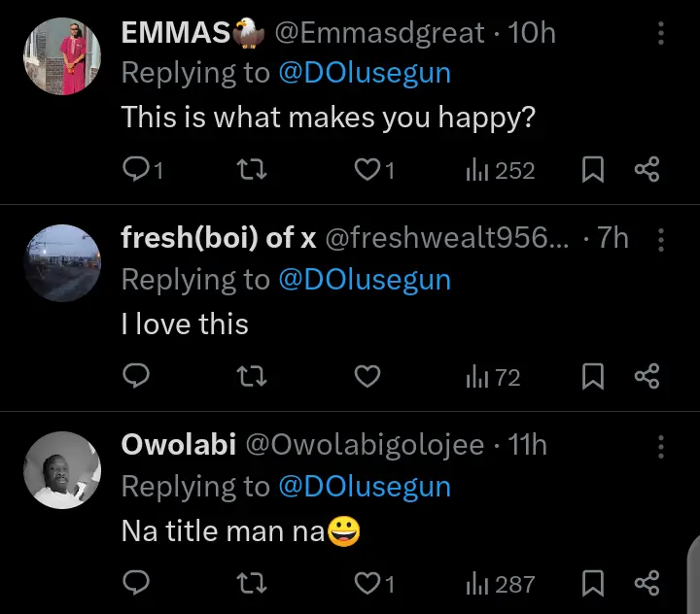This screenshot has height=614, width=700.
Task: View fresh(boi) of x profile avatar
Action: (x=62, y=263)
